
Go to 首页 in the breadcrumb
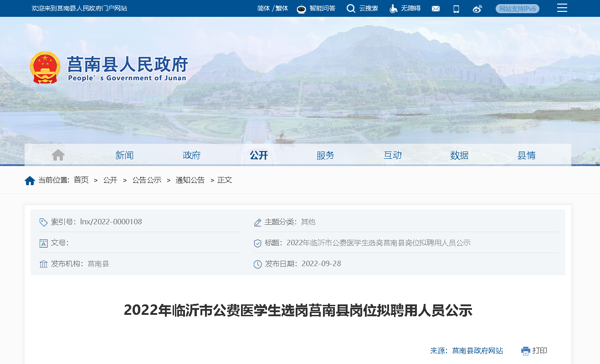81,180
